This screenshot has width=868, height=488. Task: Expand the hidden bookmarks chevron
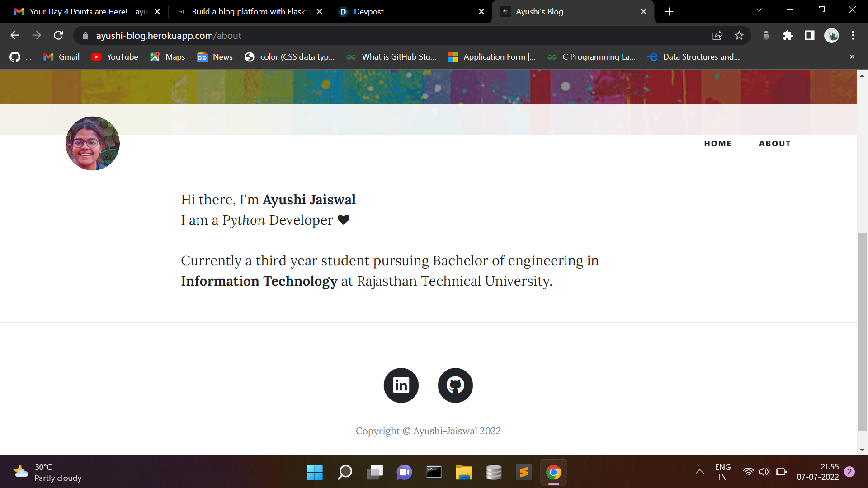pyautogui.click(x=852, y=57)
